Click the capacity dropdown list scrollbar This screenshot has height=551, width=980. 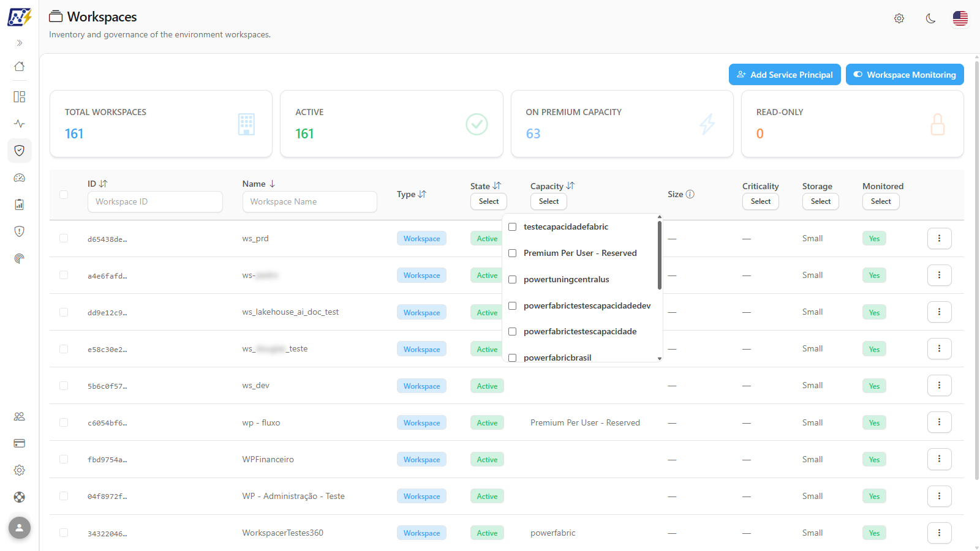click(x=660, y=255)
